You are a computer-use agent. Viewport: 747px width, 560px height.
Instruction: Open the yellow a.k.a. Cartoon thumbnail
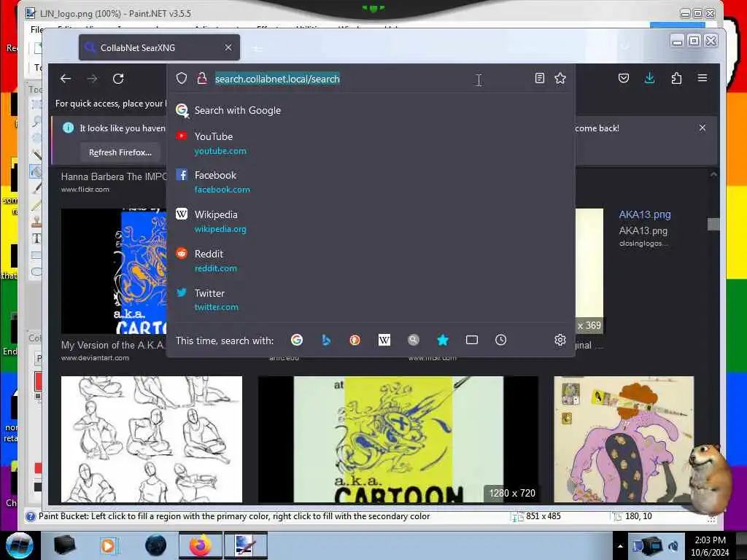click(x=398, y=439)
